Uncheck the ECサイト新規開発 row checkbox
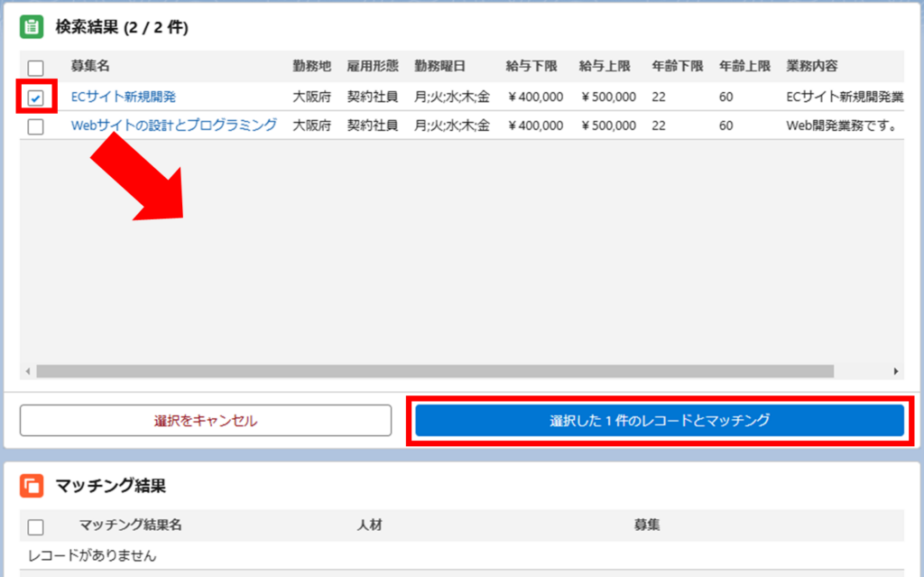Screen dimensions: 924x577 [36, 98]
